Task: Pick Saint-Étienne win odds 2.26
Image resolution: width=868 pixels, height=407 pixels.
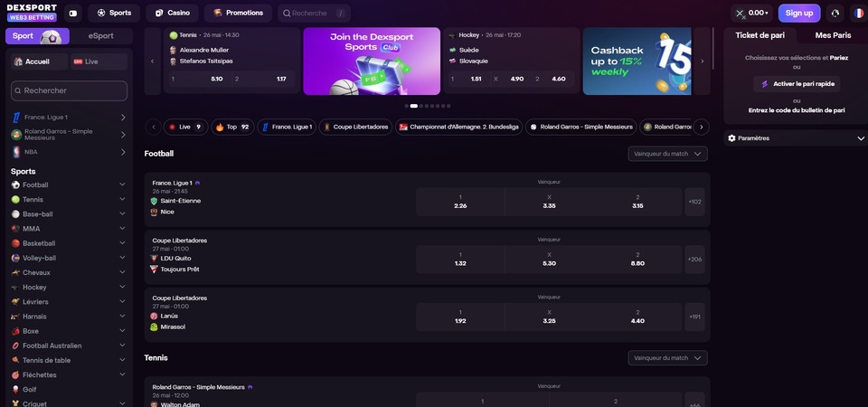Action: [460, 202]
